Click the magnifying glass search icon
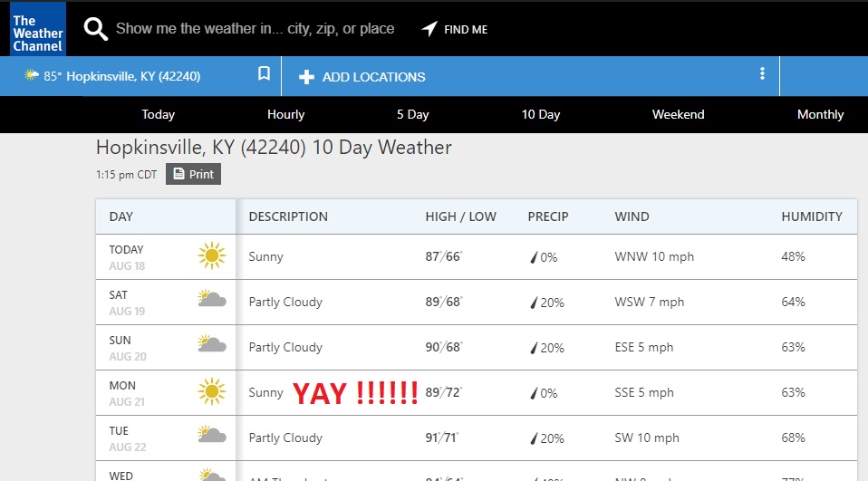 click(x=95, y=29)
